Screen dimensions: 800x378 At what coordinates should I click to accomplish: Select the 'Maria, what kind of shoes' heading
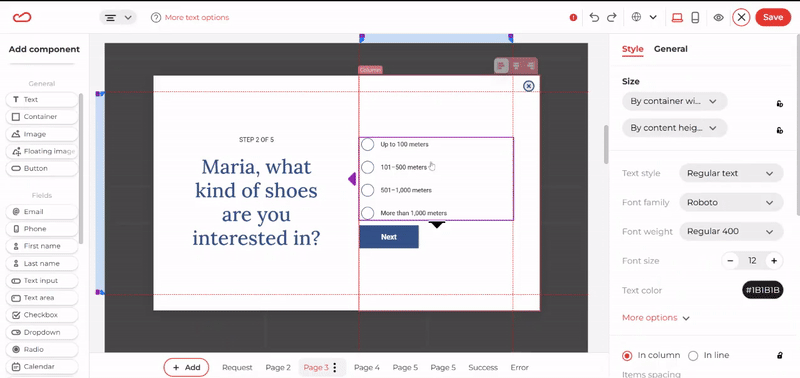point(256,202)
